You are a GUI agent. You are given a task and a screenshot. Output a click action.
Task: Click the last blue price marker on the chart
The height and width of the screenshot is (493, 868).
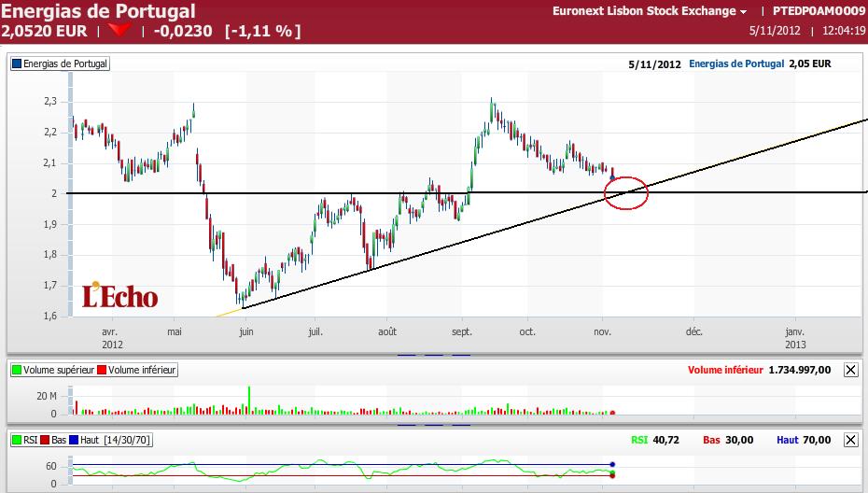coord(611,177)
